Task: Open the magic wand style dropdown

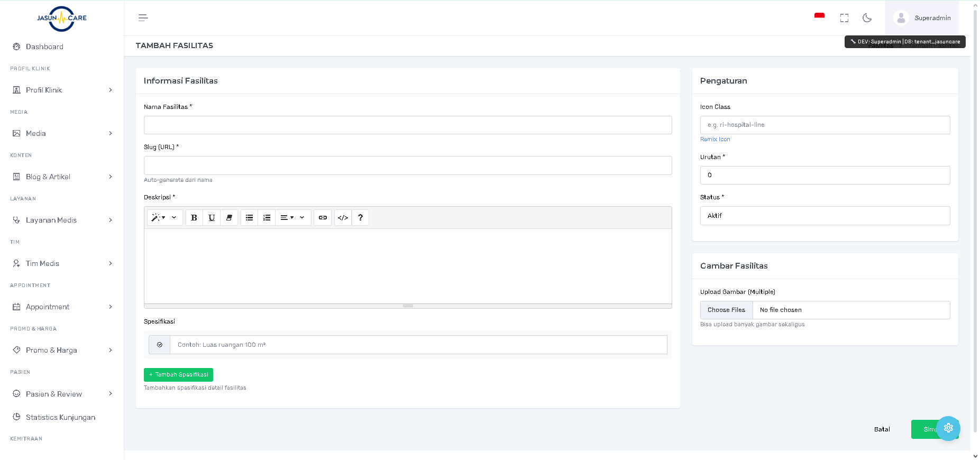Action: click(158, 218)
